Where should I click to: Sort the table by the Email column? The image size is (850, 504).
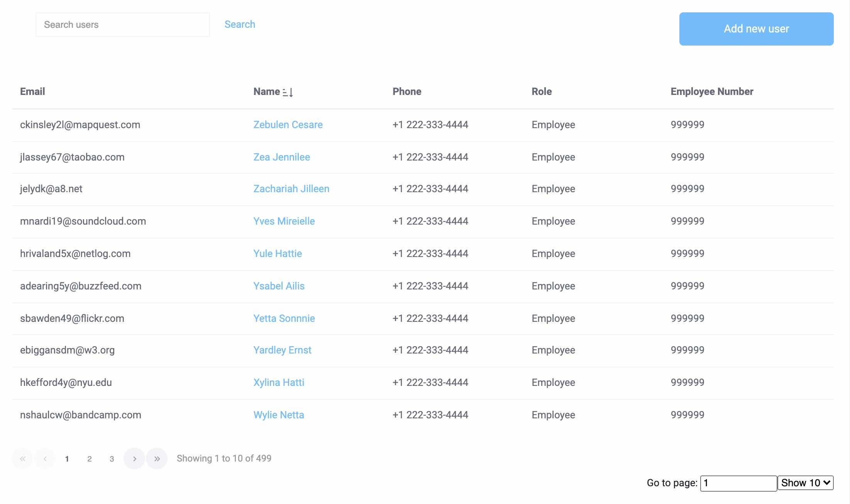point(32,91)
